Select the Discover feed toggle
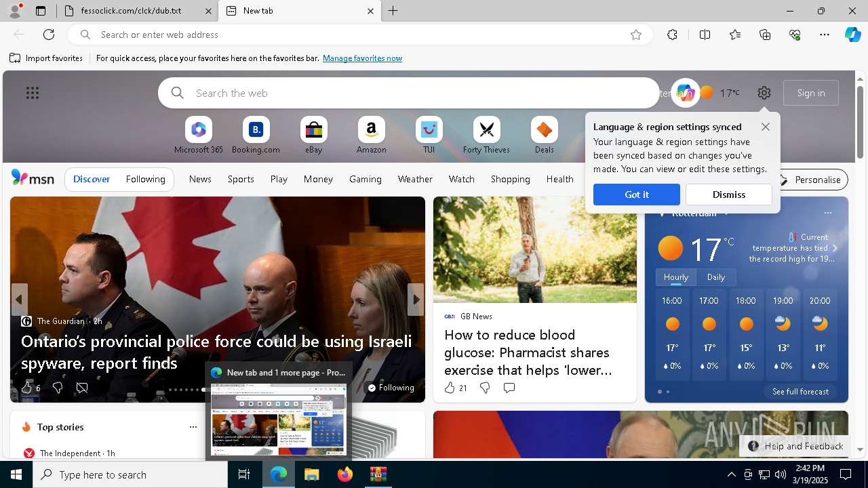The width and height of the screenshot is (868, 488). pos(92,179)
